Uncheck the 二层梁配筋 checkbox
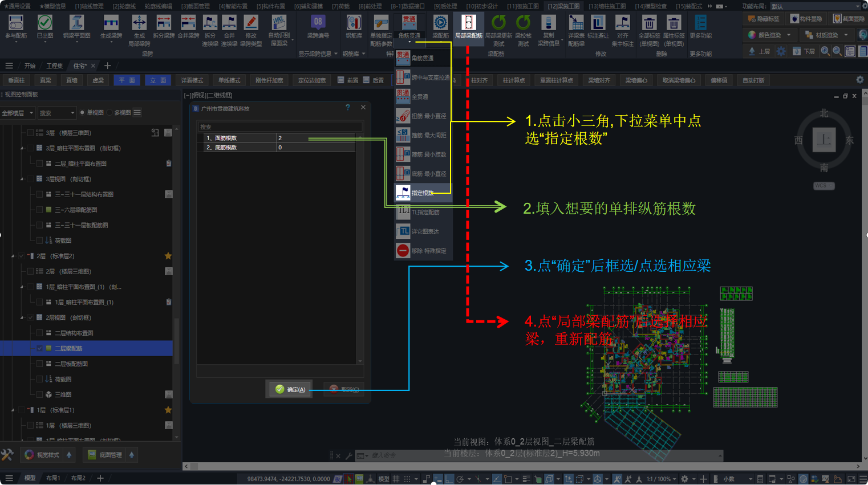This screenshot has height=485, width=868. tap(39, 348)
